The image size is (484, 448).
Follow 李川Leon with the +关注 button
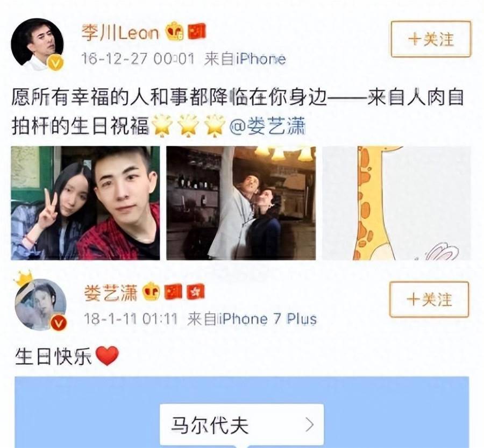[431, 39]
